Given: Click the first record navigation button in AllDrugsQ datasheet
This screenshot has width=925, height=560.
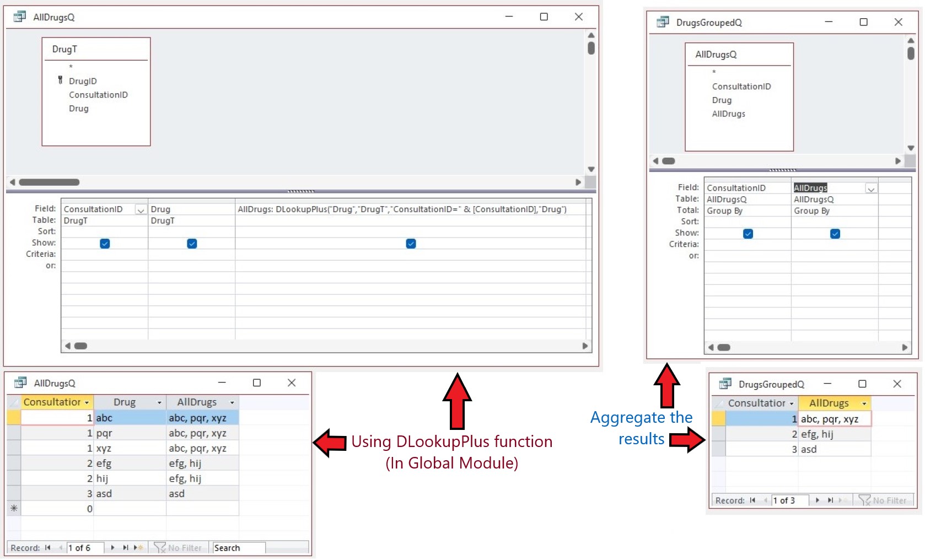Looking at the screenshot, I should 48,548.
